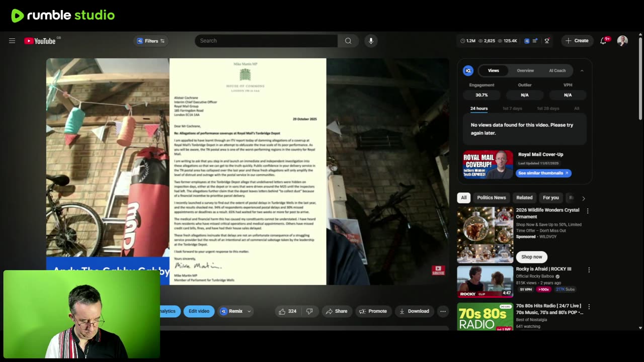Click the Promote button
Viewport: 644px width, 362px height.
tap(373, 311)
